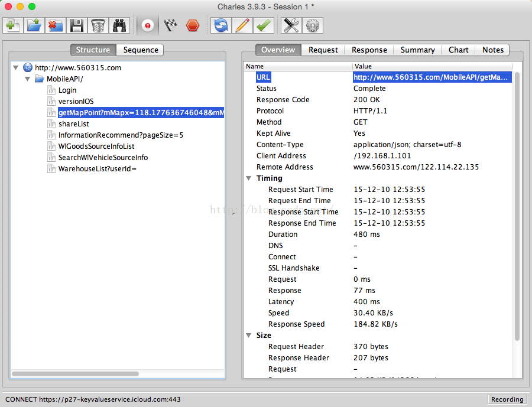Switch to Structure view
Screen dimensions: 532x407
coord(93,50)
